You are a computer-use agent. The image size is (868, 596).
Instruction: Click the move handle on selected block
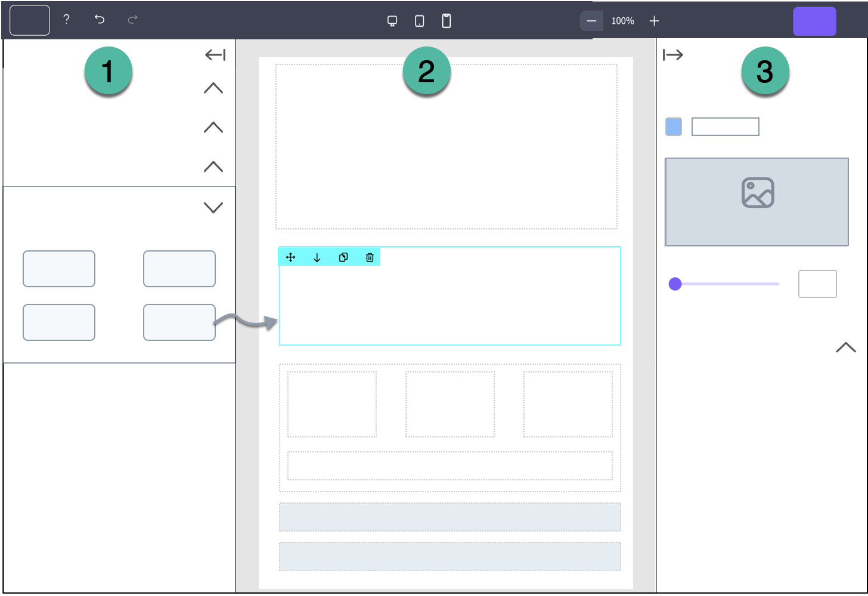click(291, 257)
